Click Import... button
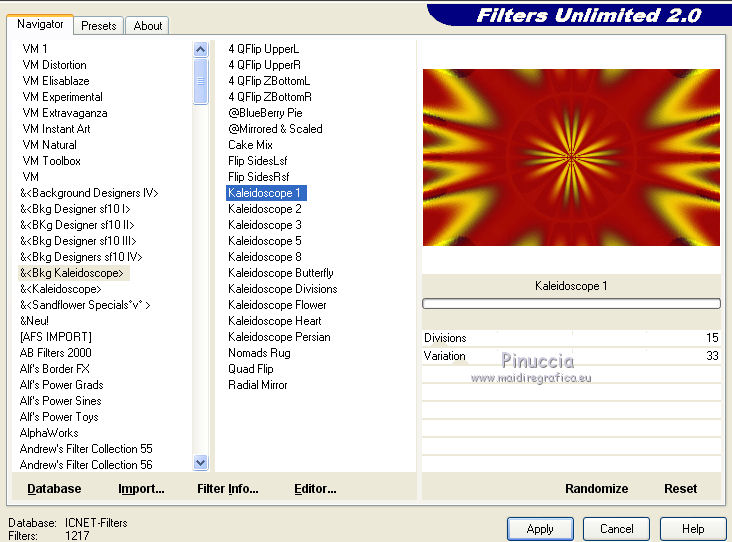The image size is (732, 542). [141, 489]
